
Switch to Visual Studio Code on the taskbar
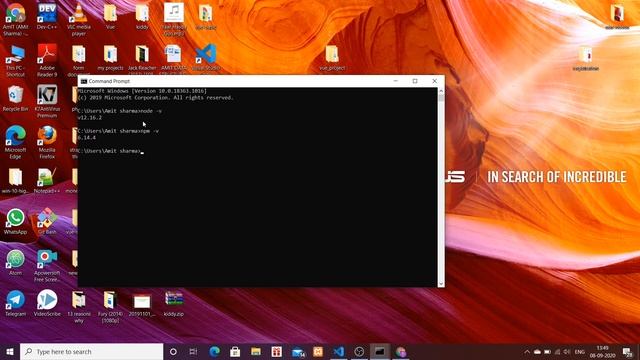338,351
